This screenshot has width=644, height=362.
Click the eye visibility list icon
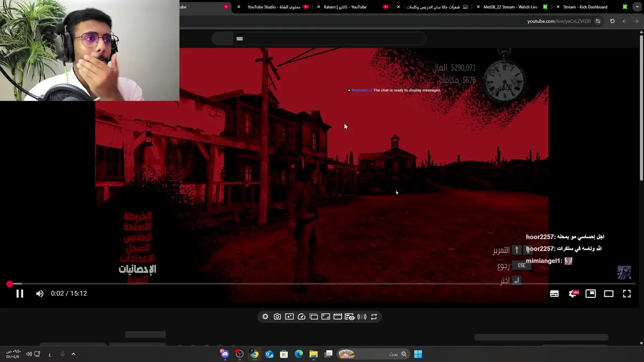[x=350, y=317]
